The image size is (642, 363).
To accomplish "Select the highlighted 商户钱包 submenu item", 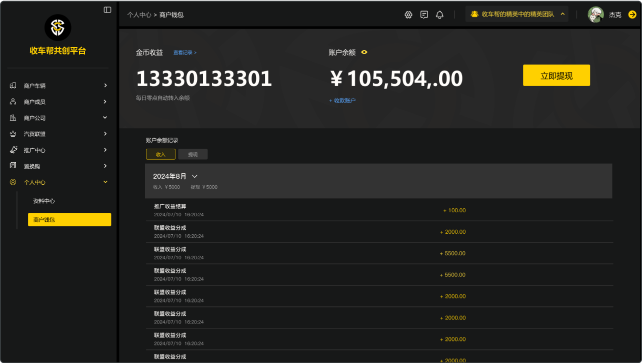I will coord(69,219).
